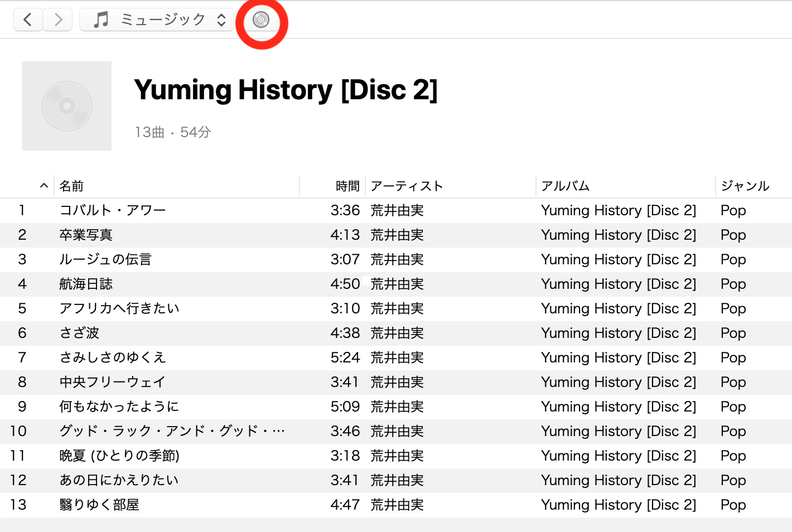Open the ミュージック media picker dropdown
This screenshot has height=532, width=792.
[157, 20]
